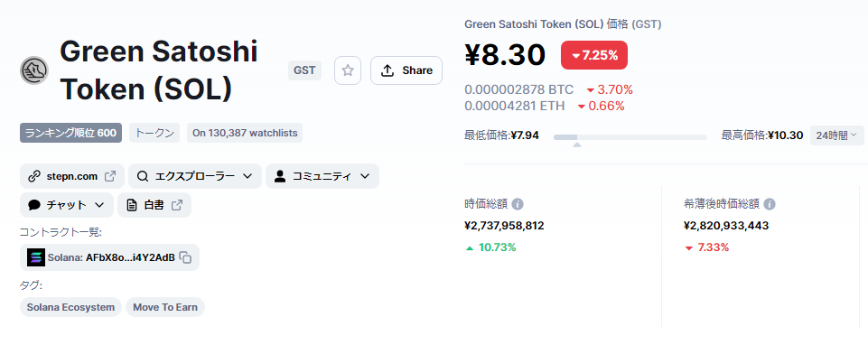This screenshot has height=345, width=868.
Task: Click the Share button
Action: pyautogui.click(x=406, y=70)
